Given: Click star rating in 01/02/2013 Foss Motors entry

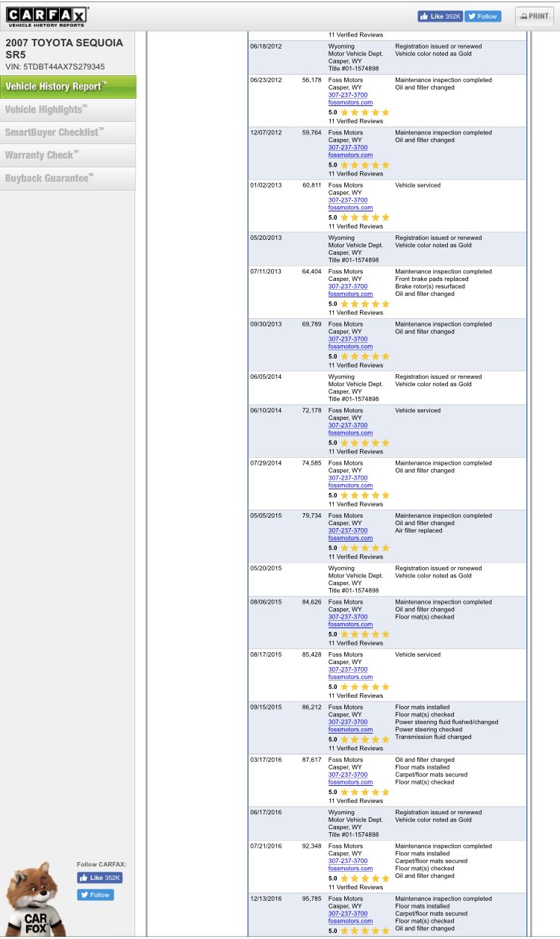Looking at the screenshot, I should (364, 217).
